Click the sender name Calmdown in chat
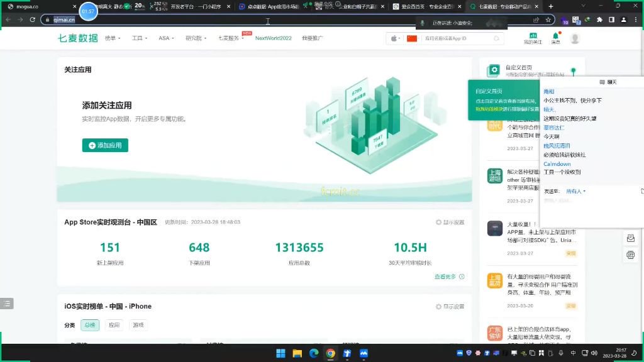The height and width of the screenshot is (362, 644). coord(557,164)
